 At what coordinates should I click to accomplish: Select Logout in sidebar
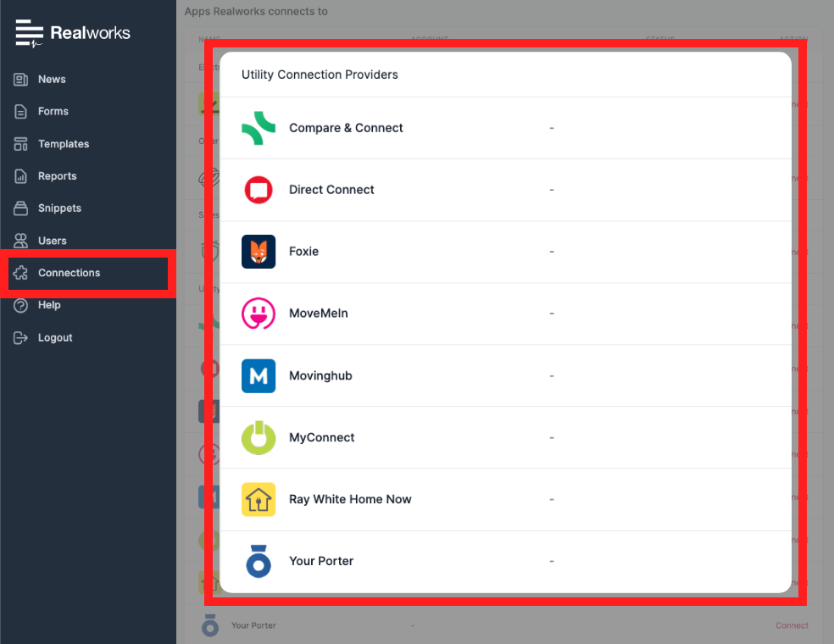pos(55,338)
